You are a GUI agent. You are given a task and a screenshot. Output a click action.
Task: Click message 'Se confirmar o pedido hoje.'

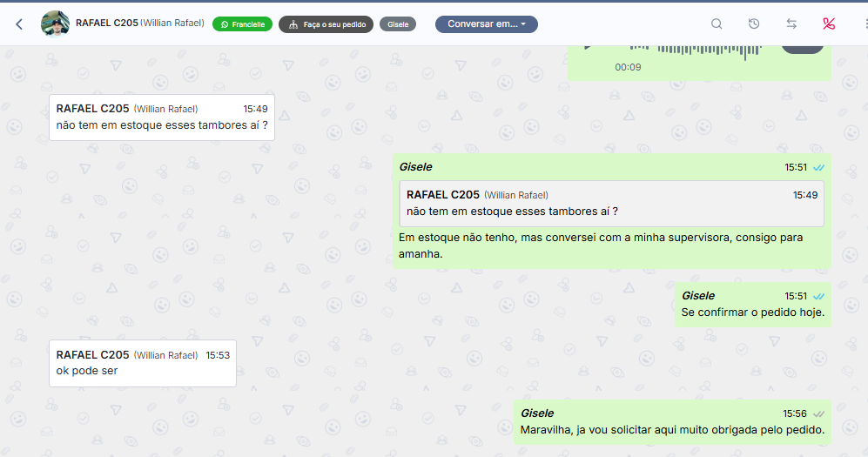pyautogui.click(x=753, y=312)
